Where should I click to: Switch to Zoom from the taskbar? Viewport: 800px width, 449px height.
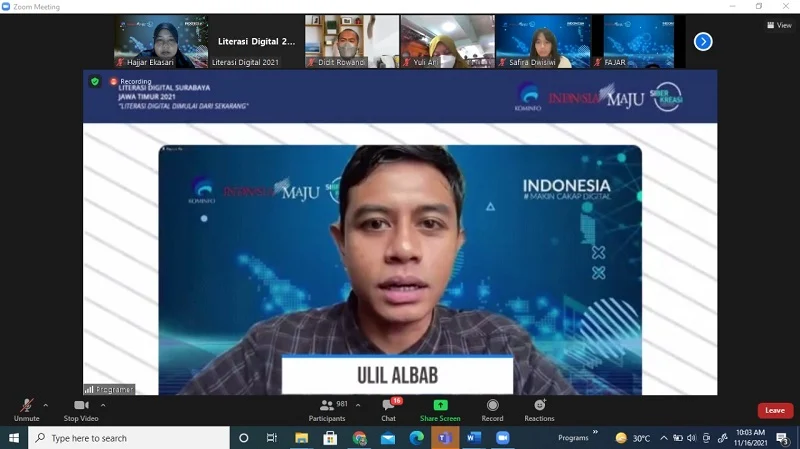503,438
